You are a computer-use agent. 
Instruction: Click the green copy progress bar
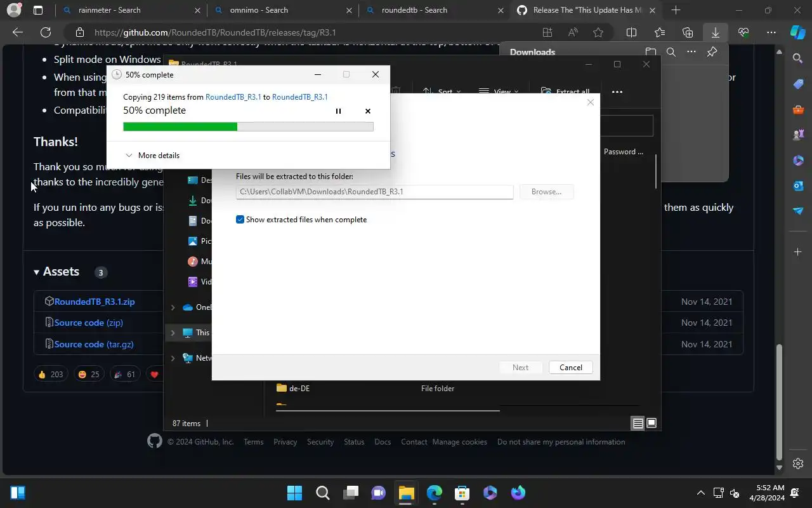[x=248, y=126]
